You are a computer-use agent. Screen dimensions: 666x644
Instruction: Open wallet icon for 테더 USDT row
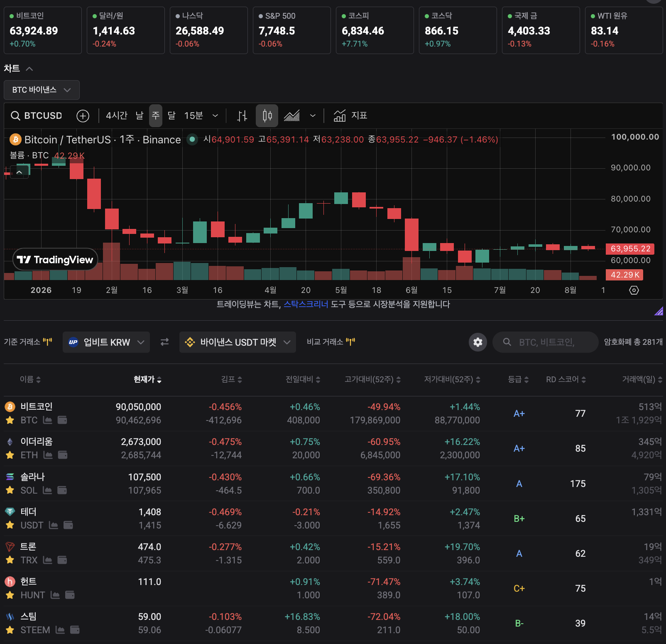68,525
